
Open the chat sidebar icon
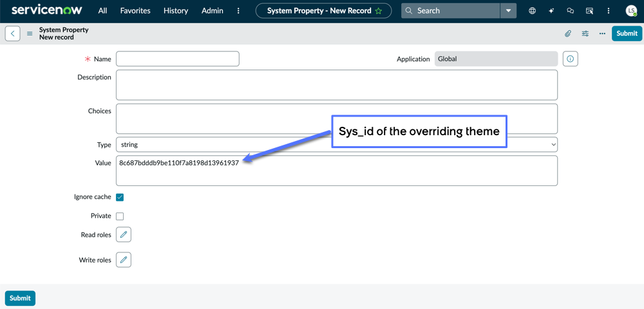tap(570, 11)
